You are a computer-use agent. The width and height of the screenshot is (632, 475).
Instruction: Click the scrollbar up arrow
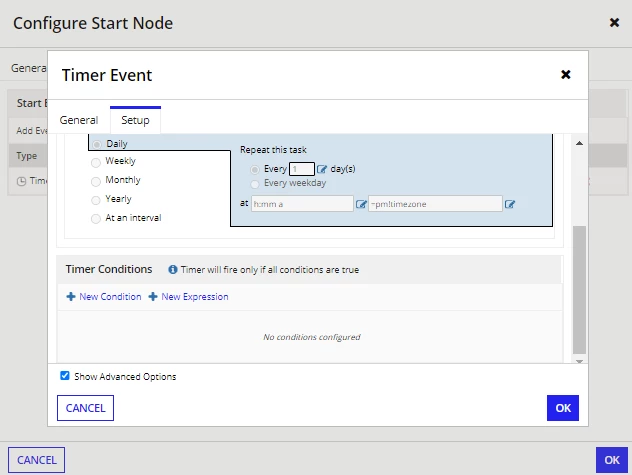click(579, 143)
